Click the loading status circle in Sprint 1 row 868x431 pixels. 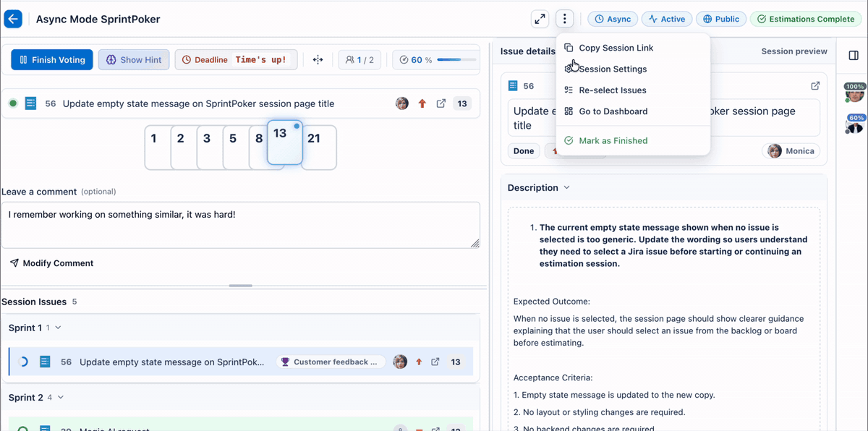pos(23,362)
